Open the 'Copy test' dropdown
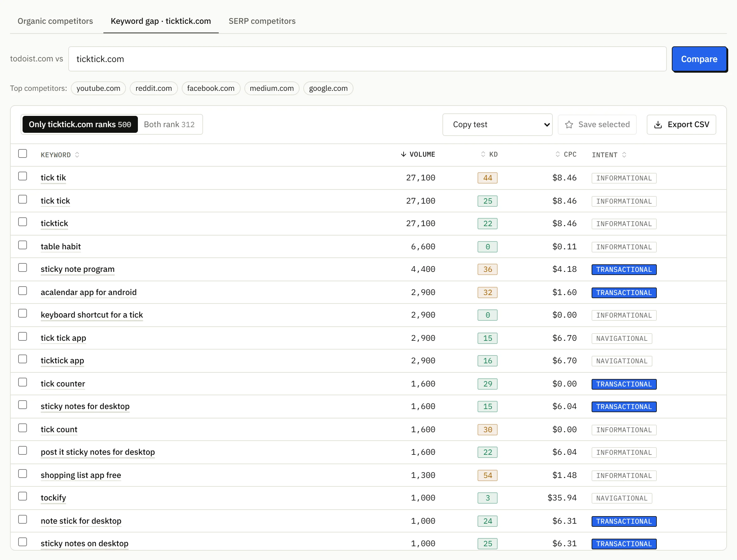Image resolution: width=737 pixels, height=560 pixels. [497, 125]
